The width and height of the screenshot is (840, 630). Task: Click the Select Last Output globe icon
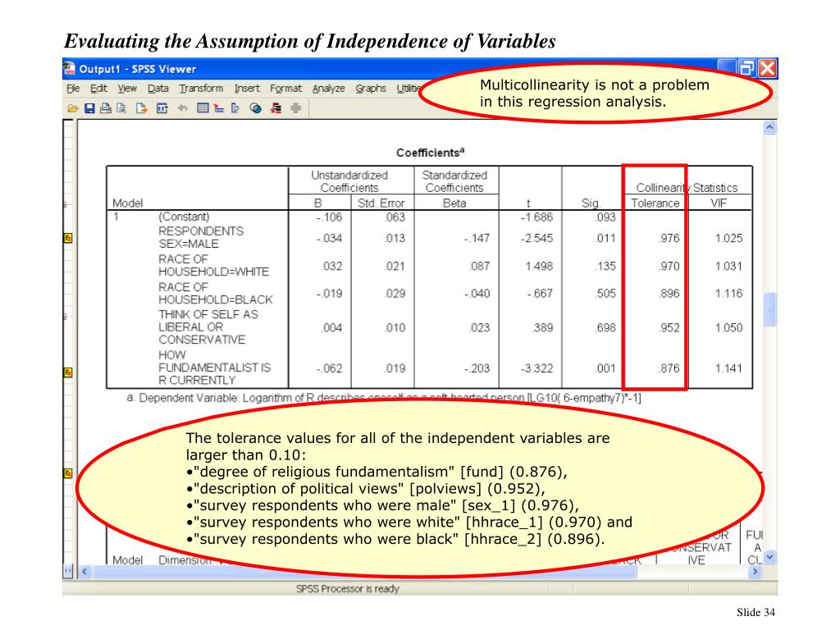pyautogui.click(x=256, y=108)
